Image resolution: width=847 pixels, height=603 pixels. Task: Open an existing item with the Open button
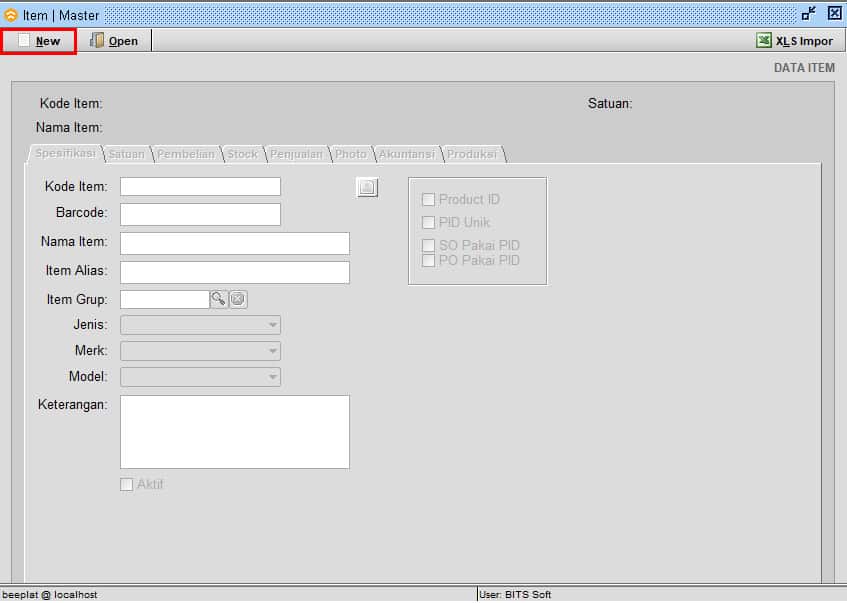pyautogui.click(x=114, y=41)
